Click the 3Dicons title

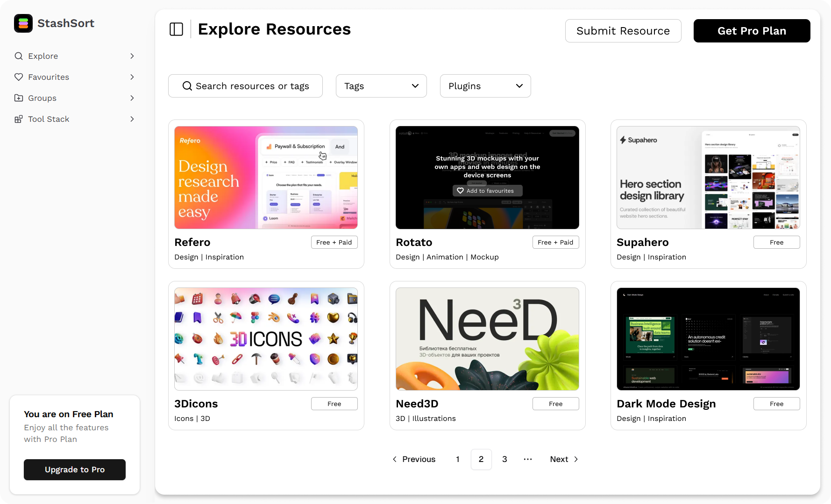point(196,404)
